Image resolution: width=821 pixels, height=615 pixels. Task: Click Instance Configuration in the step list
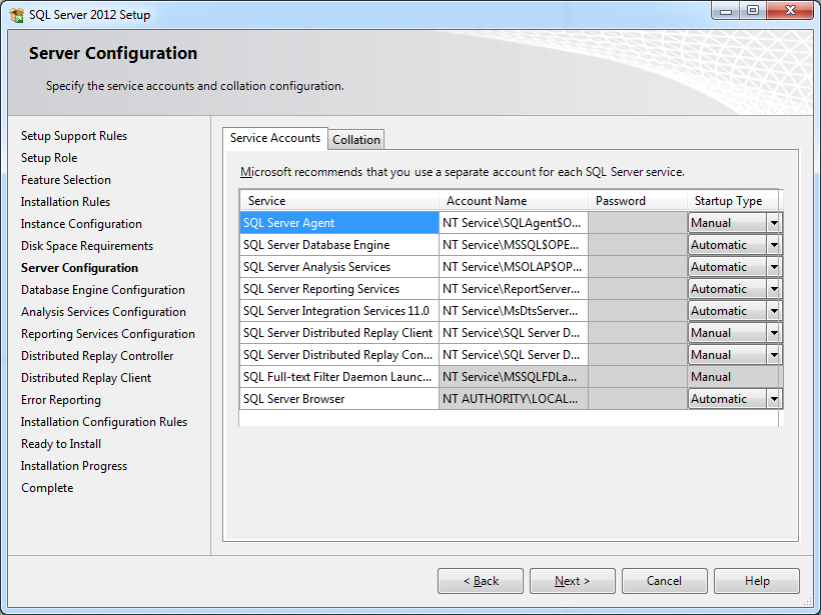(81, 224)
